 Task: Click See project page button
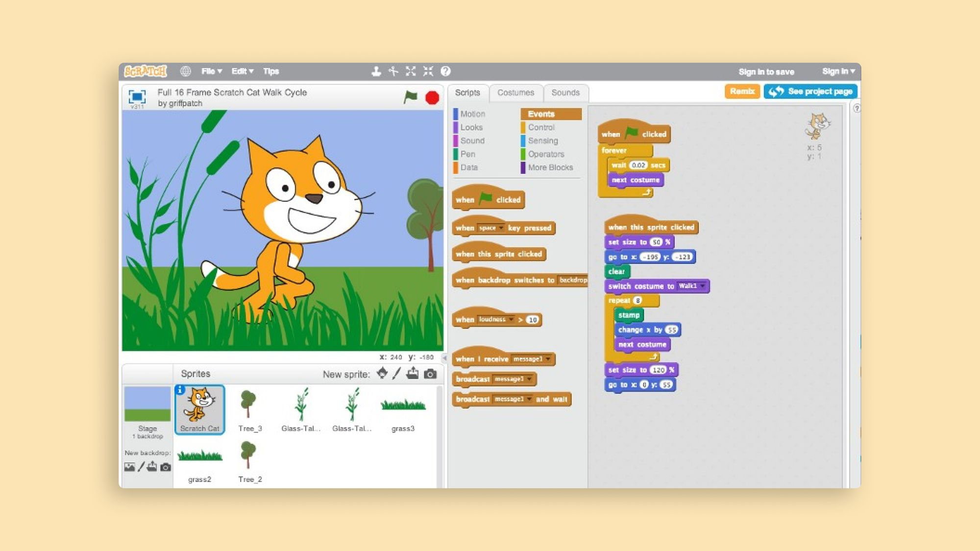tap(810, 92)
